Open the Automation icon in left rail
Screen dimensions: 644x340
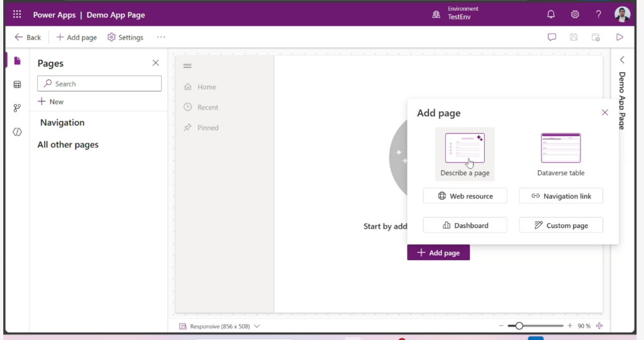pos(17,108)
